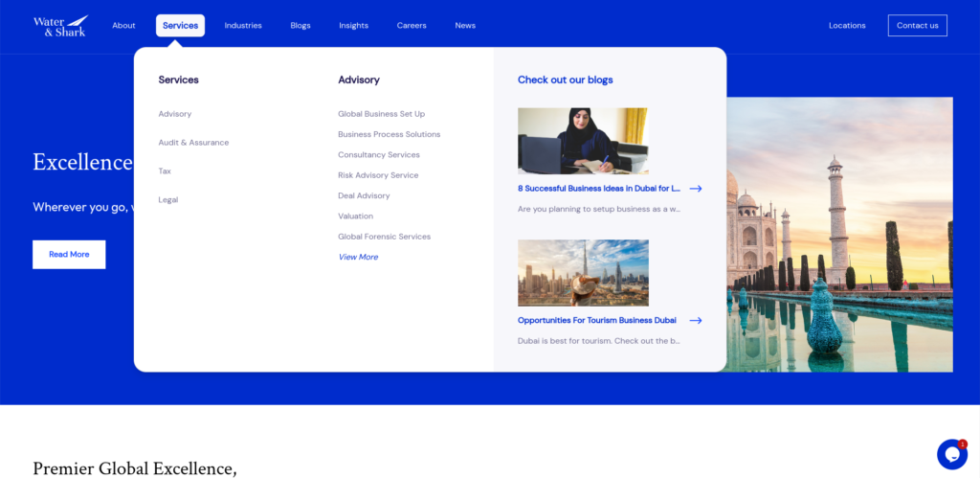Open the woman-at-laptop blog thumbnail

583,141
